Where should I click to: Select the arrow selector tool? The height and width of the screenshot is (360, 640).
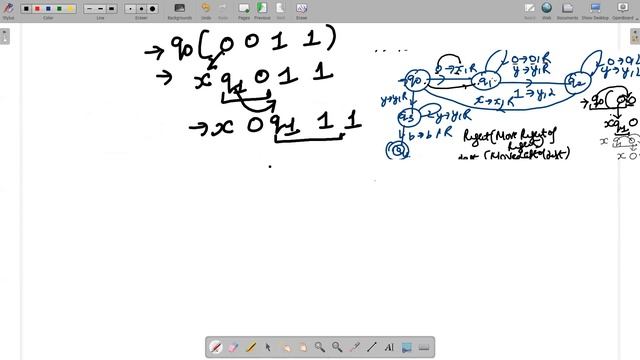pyautogui.click(x=268, y=347)
